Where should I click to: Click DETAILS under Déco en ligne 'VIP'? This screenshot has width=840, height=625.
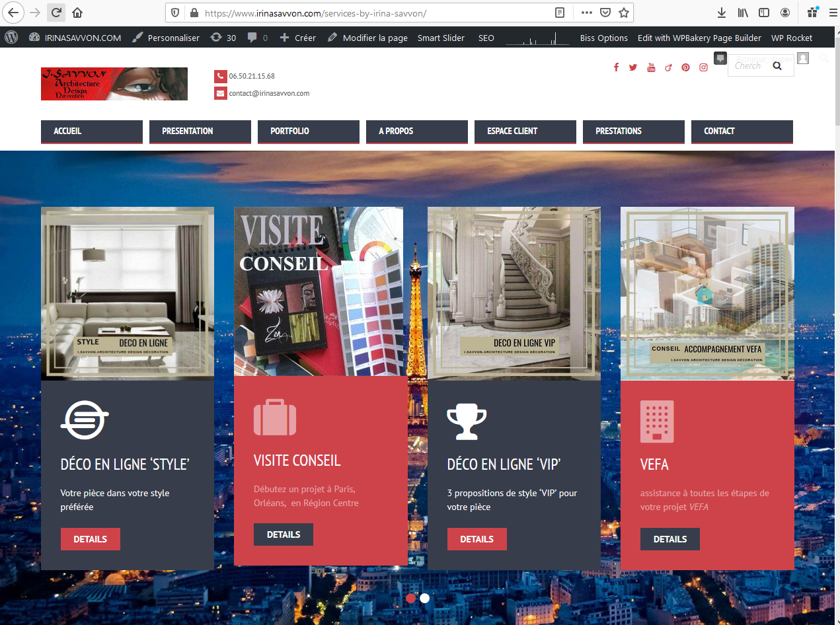pos(477,539)
